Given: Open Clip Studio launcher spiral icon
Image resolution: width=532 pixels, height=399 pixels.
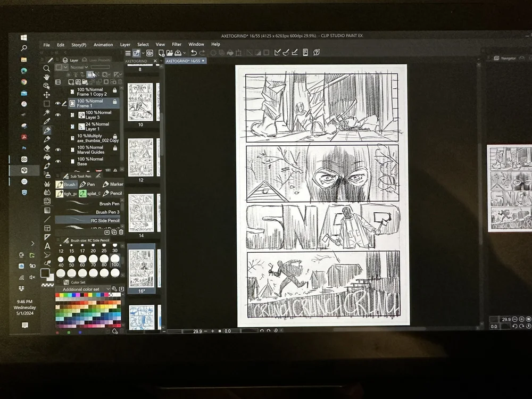Looking at the screenshot, I should (x=149, y=53).
